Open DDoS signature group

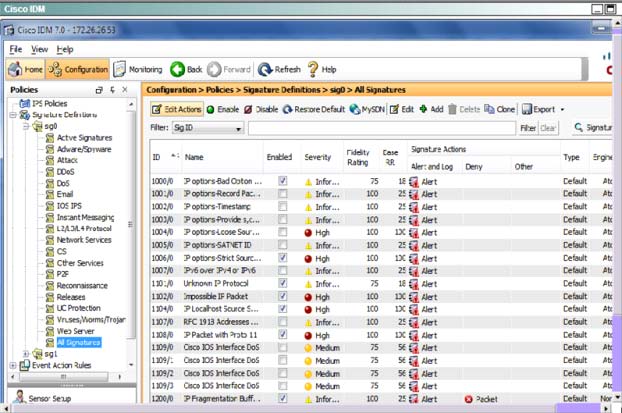pos(65,172)
